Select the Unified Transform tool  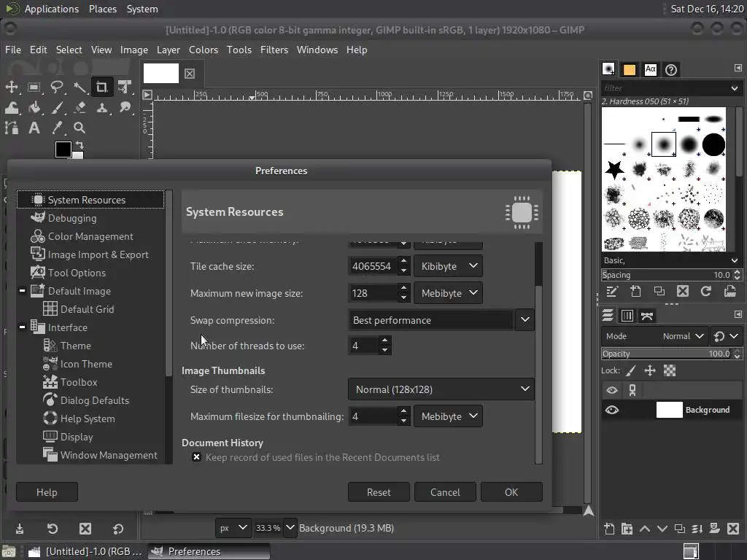(125, 87)
